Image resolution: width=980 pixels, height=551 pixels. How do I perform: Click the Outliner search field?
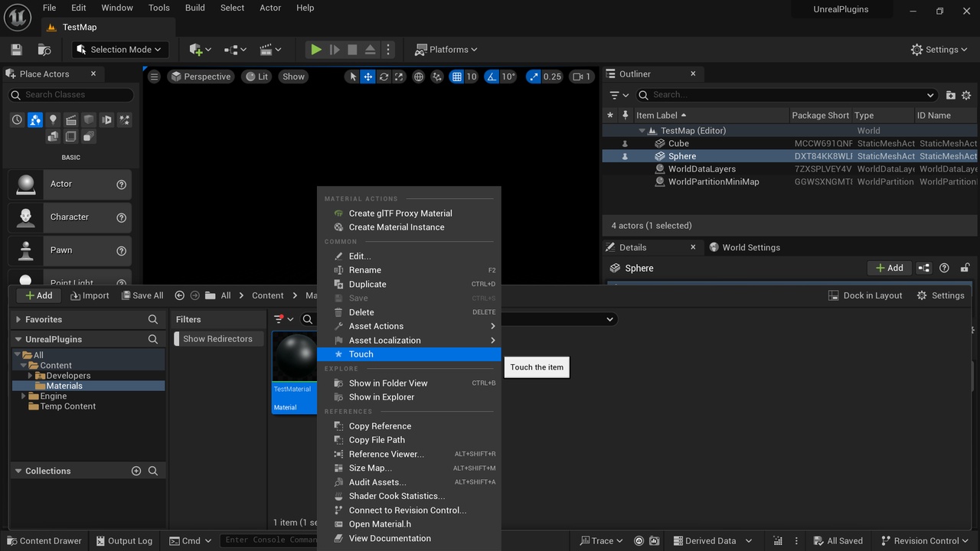pyautogui.click(x=787, y=95)
